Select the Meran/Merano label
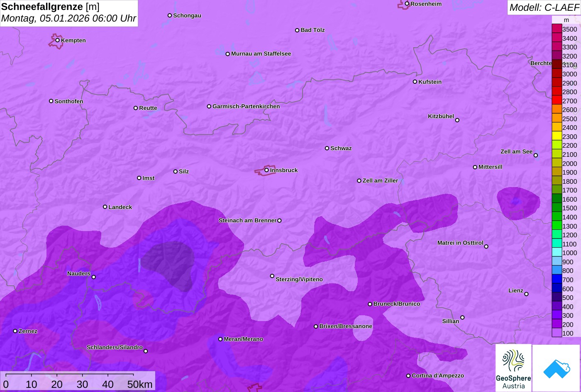This screenshot has width=581, height=392. [x=244, y=339]
